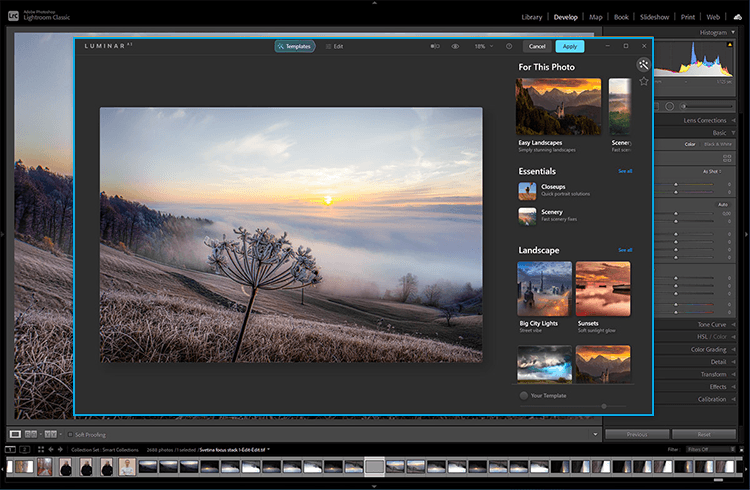750x490 pixels.
Task: Select the Loupe view icon in toolbar
Action: pos(15,434)
